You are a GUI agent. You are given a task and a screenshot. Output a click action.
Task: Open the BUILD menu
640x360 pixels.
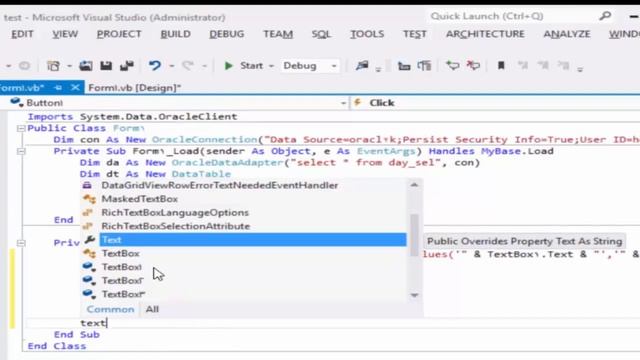click(176, 34)
